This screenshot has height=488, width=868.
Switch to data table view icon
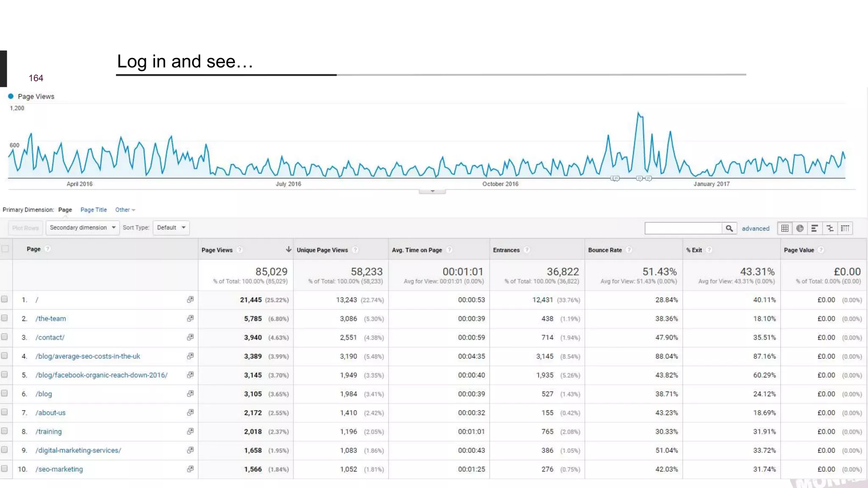click(785, 228)
